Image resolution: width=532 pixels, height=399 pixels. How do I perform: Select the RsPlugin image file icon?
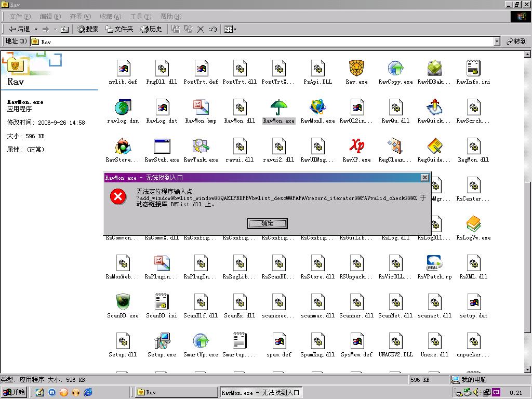[162, 263]
